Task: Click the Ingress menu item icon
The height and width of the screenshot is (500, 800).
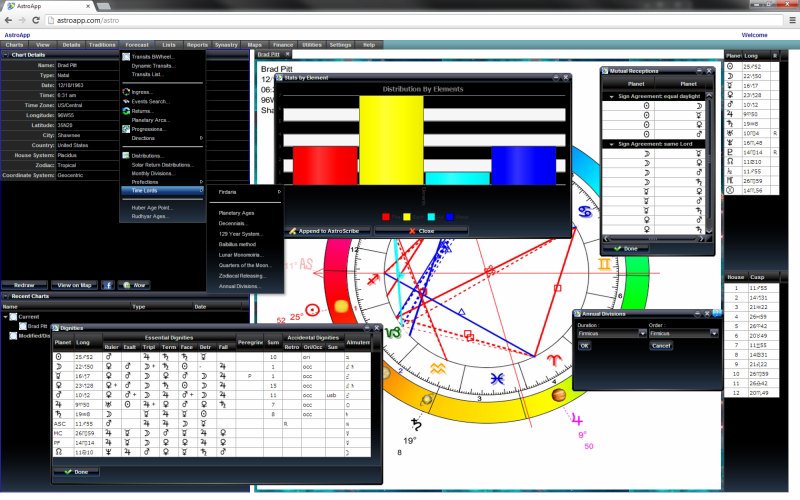Action: (x=126, y=92)
